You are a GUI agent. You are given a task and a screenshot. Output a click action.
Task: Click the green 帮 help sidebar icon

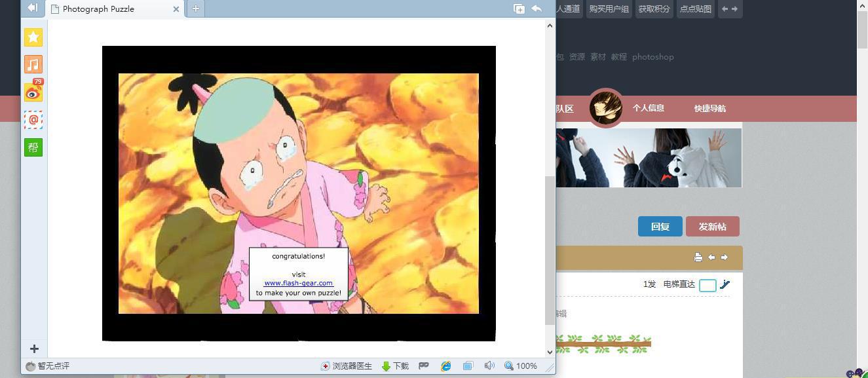coord(33,147)
